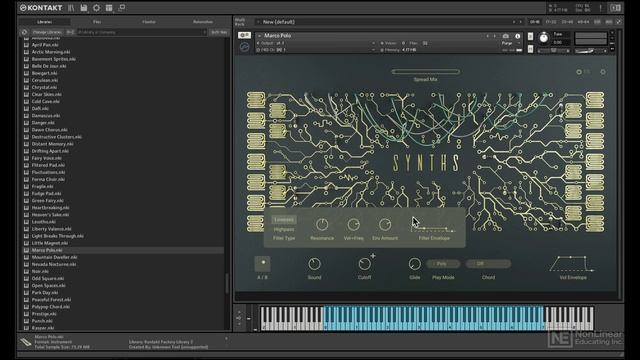
Task: Toggle the A/B sound switch
Action: click(263, 264)
